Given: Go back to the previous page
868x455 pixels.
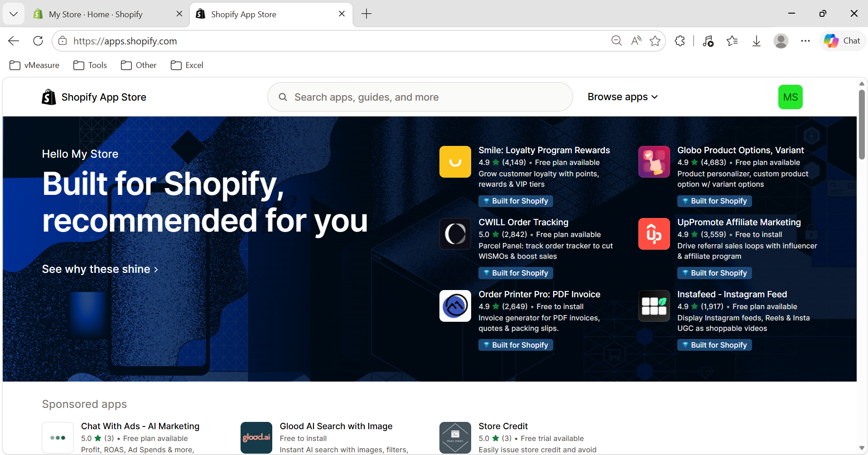Looking at the screenshot, I should point(14,41).
